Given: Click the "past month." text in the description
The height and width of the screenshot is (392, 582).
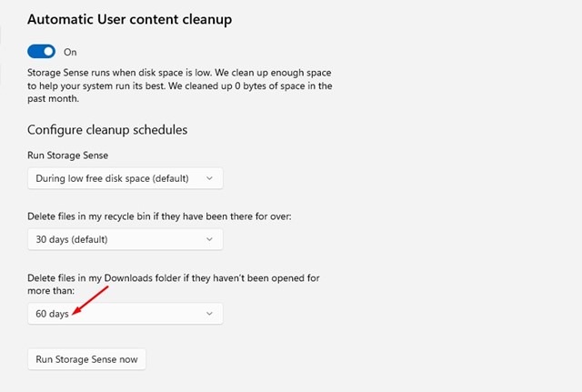Looking at the screenshot, I should coord(53,99).
